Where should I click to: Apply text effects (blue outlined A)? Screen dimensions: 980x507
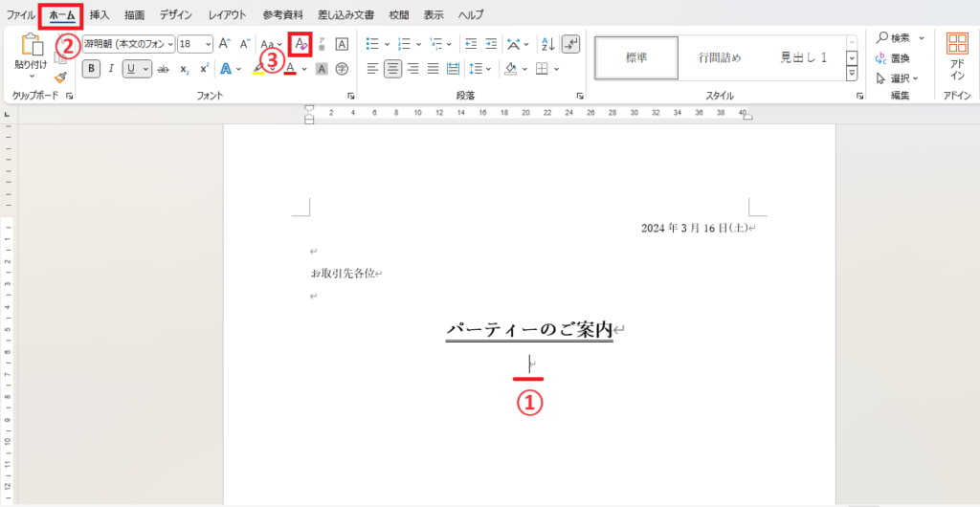point(224,69)
